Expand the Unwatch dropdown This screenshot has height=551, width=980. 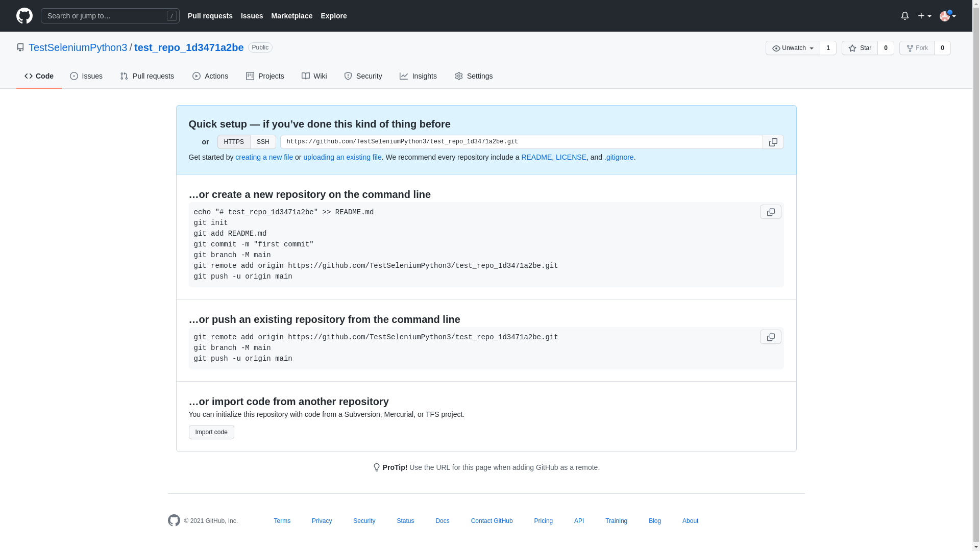pos(793,48)
